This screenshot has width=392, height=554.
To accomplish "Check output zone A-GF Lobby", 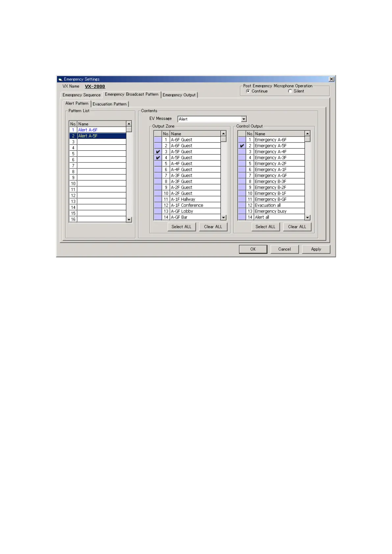I will 158,211.
